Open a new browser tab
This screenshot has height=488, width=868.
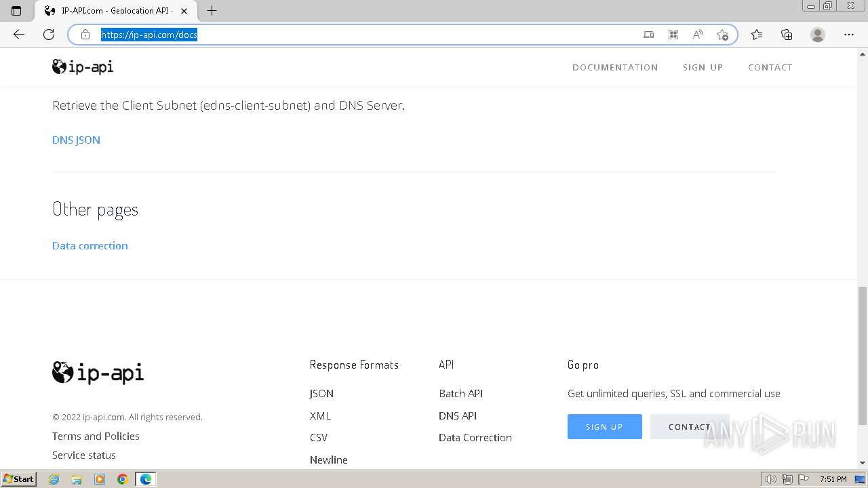coord(212,11)
